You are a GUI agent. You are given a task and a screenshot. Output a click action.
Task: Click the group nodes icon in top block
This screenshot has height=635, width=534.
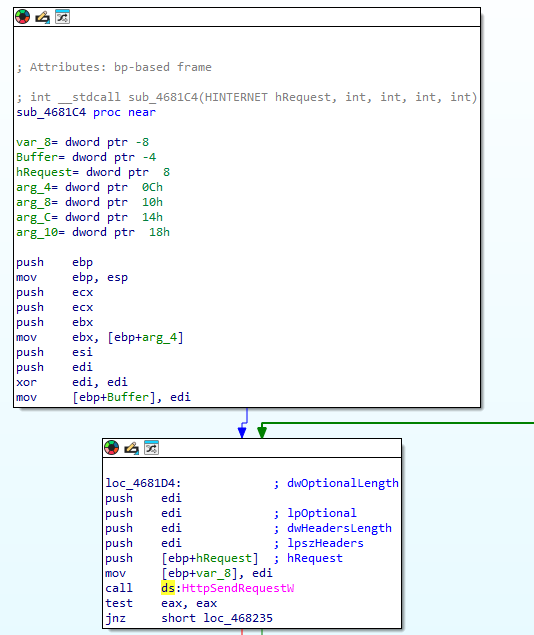(62, 17)
